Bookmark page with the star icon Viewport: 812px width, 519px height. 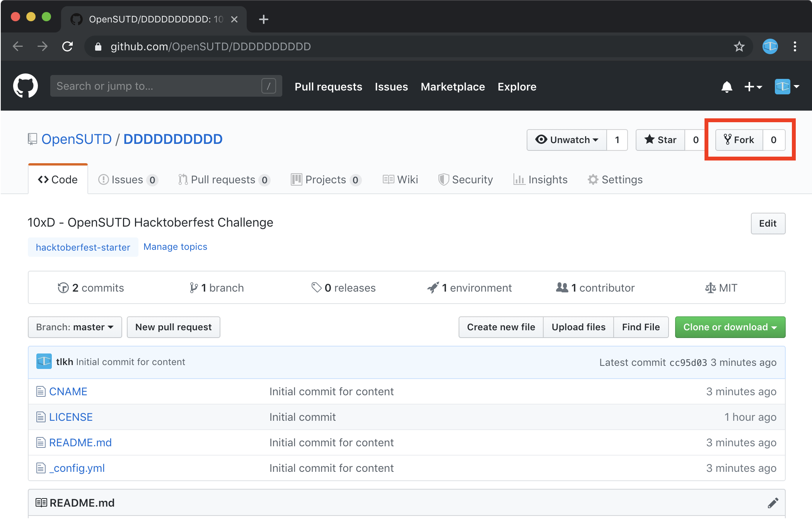coord(739,47)
